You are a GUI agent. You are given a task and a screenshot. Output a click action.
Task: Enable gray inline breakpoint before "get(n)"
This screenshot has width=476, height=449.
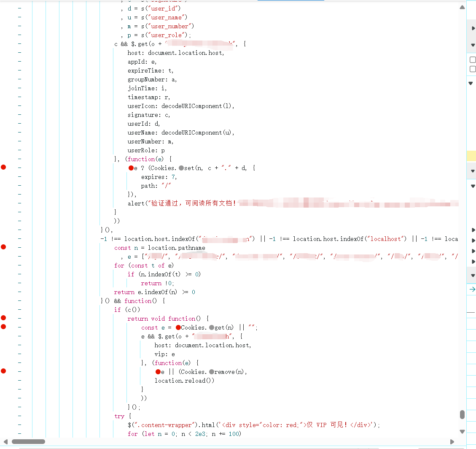211,327
